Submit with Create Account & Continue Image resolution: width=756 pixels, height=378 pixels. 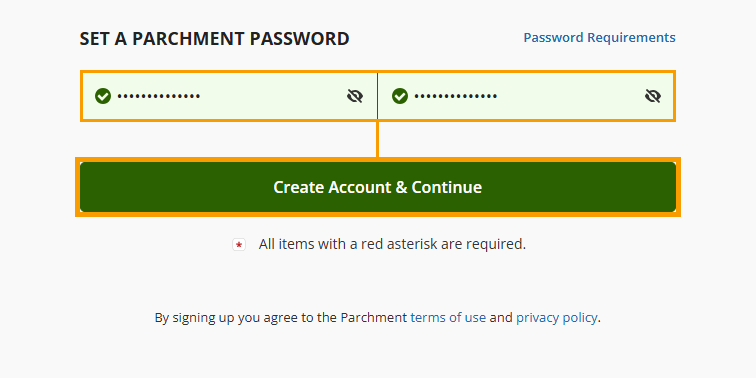[x=378, y=187]
